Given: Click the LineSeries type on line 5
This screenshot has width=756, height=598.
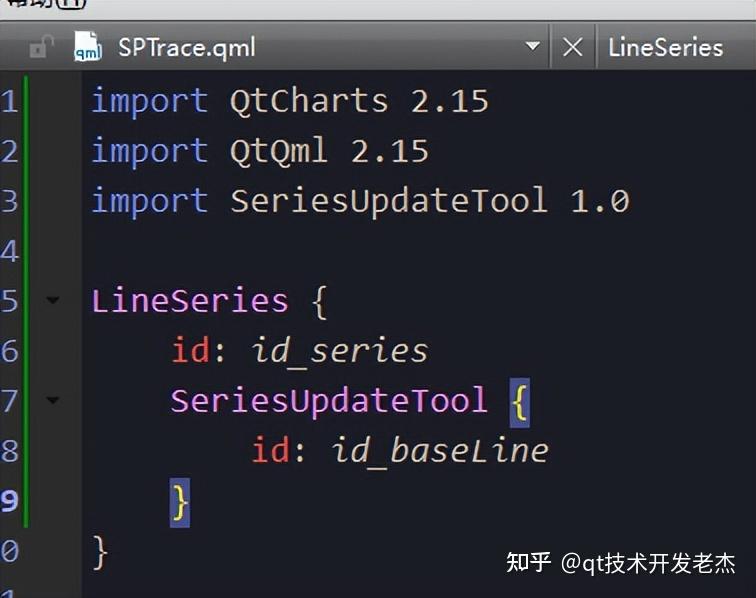Looking at the screenshot, I should (x=189, y=301).
